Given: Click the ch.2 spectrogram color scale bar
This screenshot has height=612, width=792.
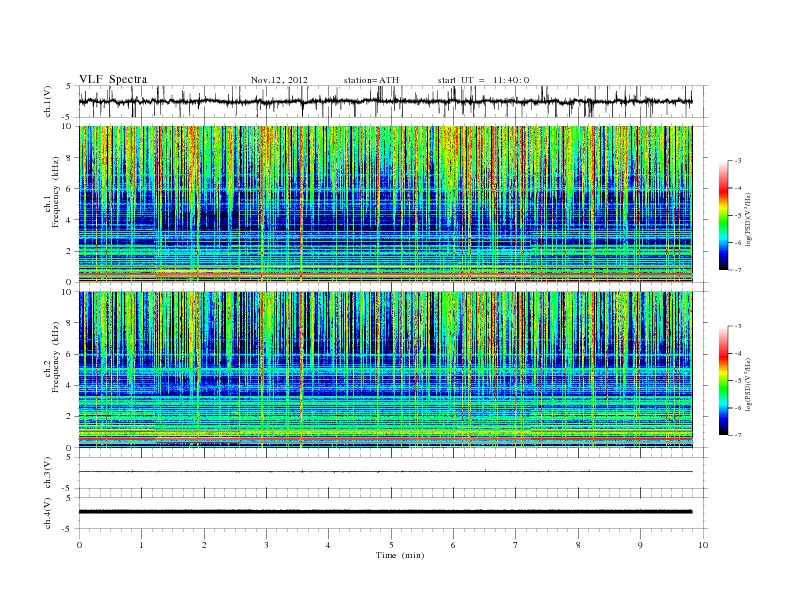Looking at the screenshot, I should pos(723,380).
